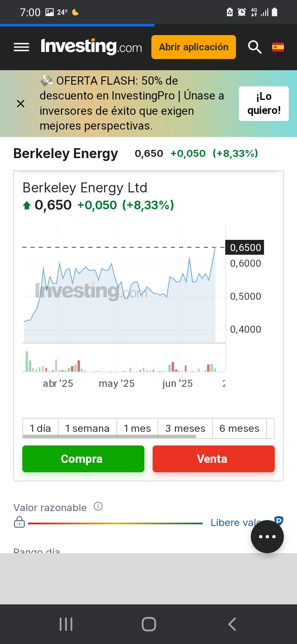Screen dimensions: 297x644
Task: Open the Valor razonable info icon
Action: click(x=98, y=506)
